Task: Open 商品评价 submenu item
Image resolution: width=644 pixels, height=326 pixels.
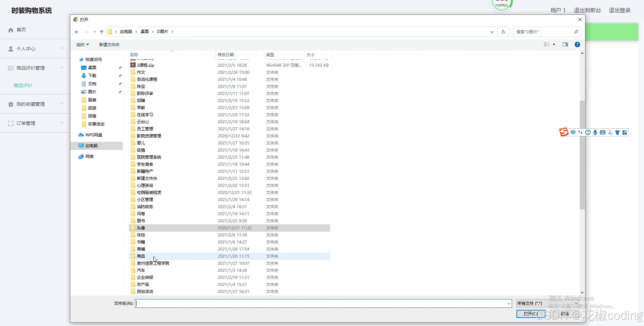Action: coord(23,86)
